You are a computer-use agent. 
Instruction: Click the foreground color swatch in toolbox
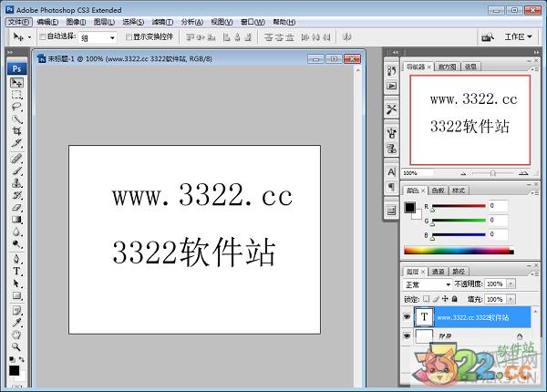point(14,370)
